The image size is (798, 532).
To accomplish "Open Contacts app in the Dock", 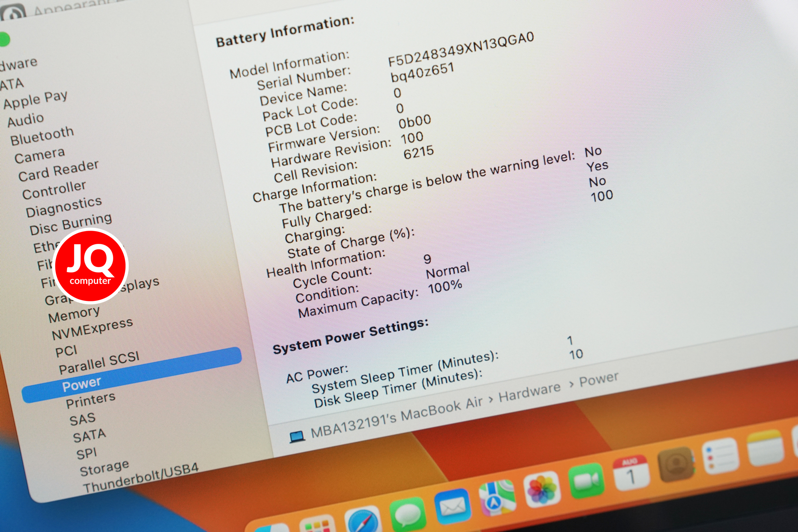I will click(x=676, y=464).
